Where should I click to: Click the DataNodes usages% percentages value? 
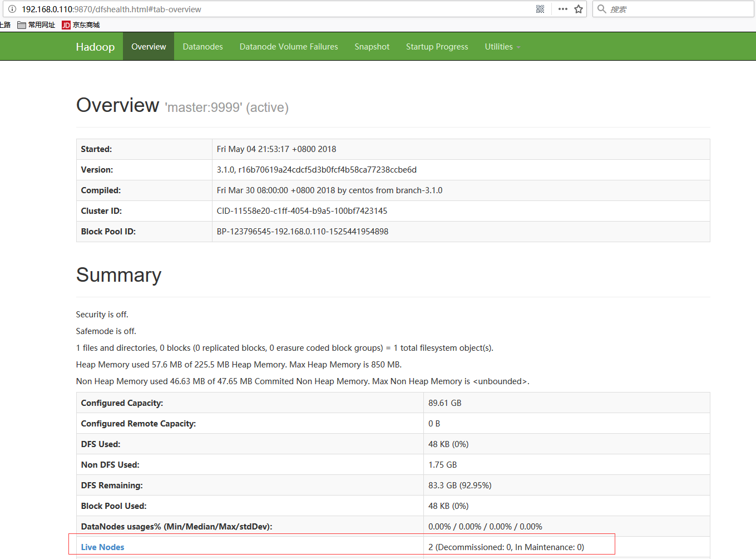coord(485,527)
